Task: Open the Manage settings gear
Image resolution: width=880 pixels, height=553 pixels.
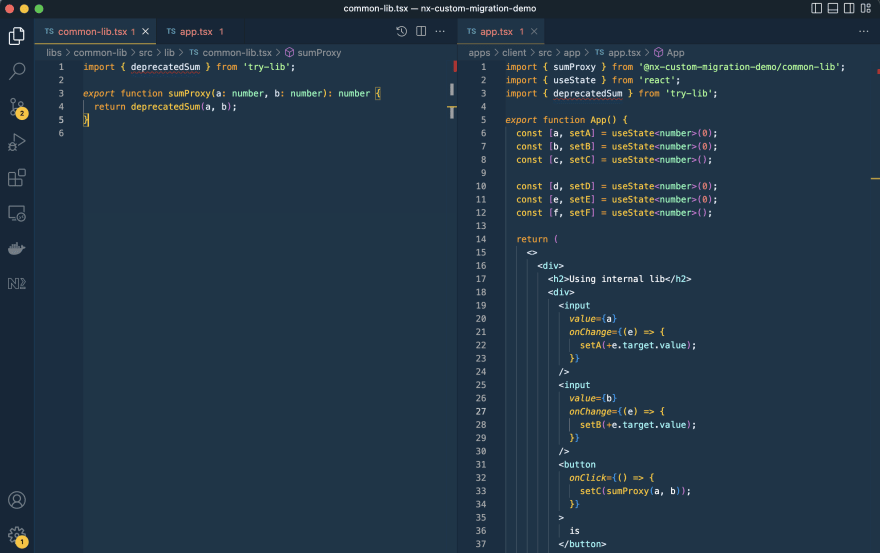Action: pos(17,535)
